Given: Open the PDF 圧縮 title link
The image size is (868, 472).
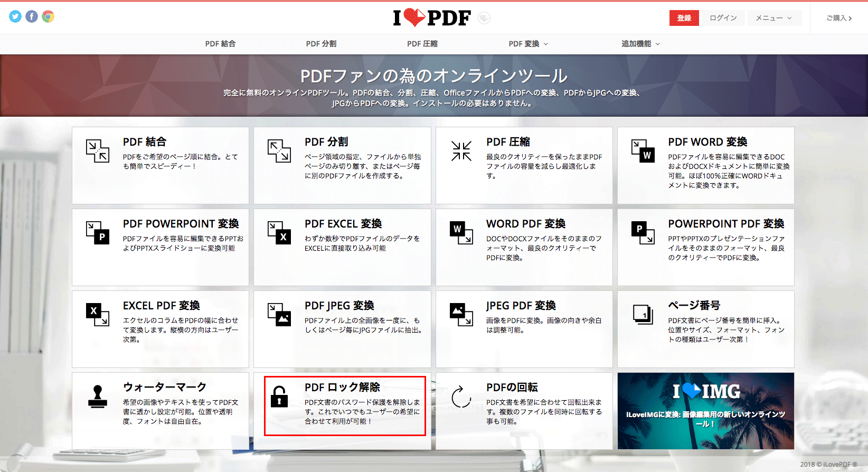Looking at the screenshot, I should click(x=508, y=142).
